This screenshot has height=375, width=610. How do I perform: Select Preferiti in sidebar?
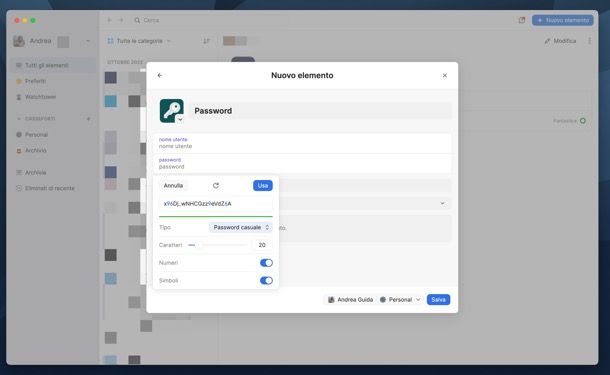[x=52, y=81]
